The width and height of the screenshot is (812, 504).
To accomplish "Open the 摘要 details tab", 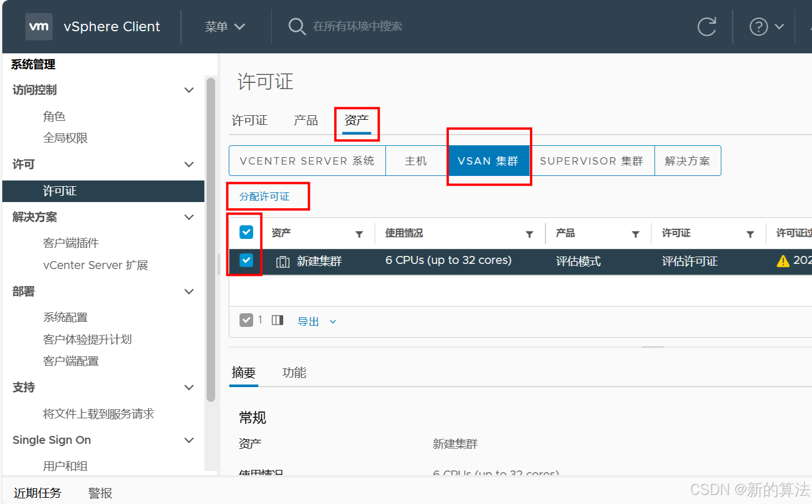I will (243, 373).
